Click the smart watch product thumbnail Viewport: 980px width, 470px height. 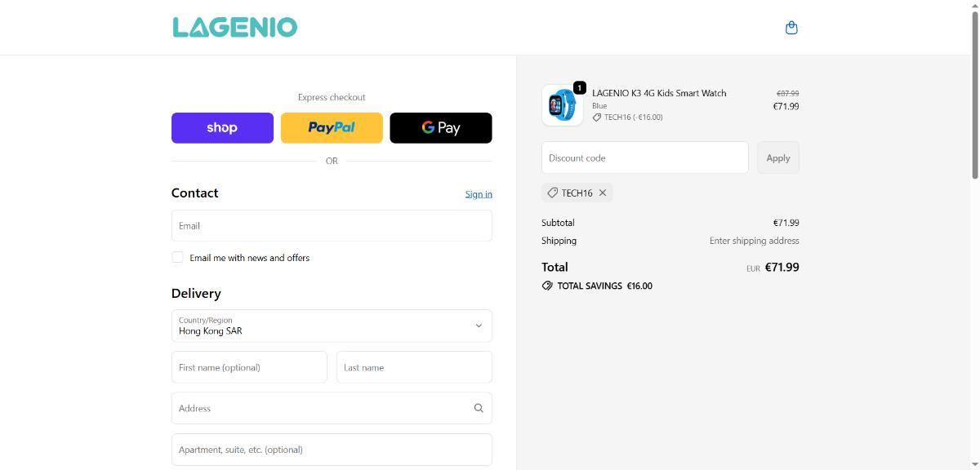[x=562, y=105]
